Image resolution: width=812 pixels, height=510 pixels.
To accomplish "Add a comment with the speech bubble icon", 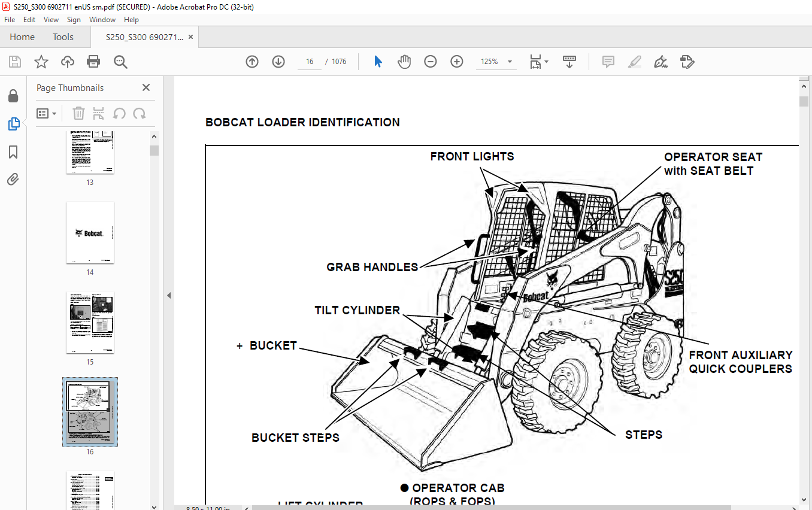I will [608, 62].
